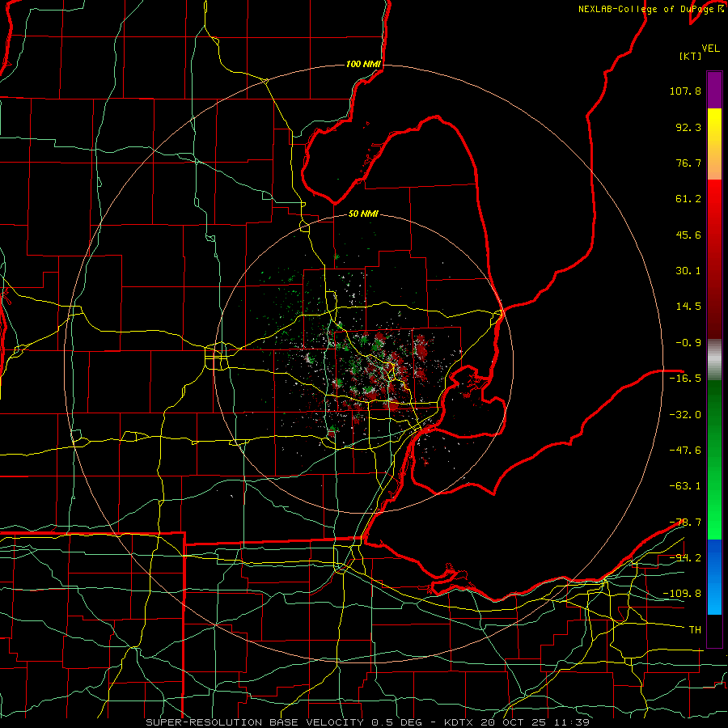Screen dimensions: 728x728
Task: Select the 76.7 scale value
Action: click(688, 163)
